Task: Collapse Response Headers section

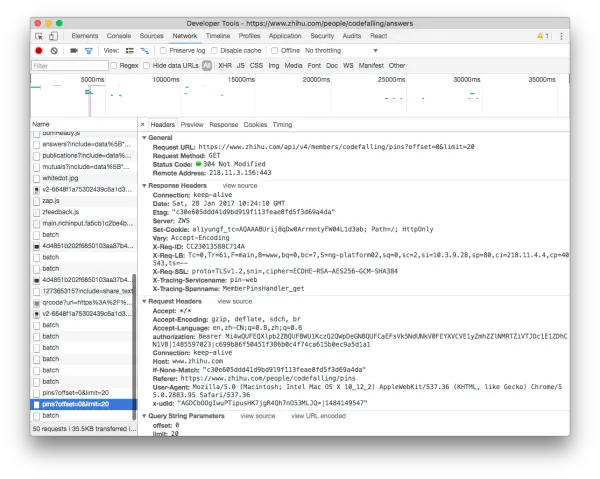Action: pos(144,186)
